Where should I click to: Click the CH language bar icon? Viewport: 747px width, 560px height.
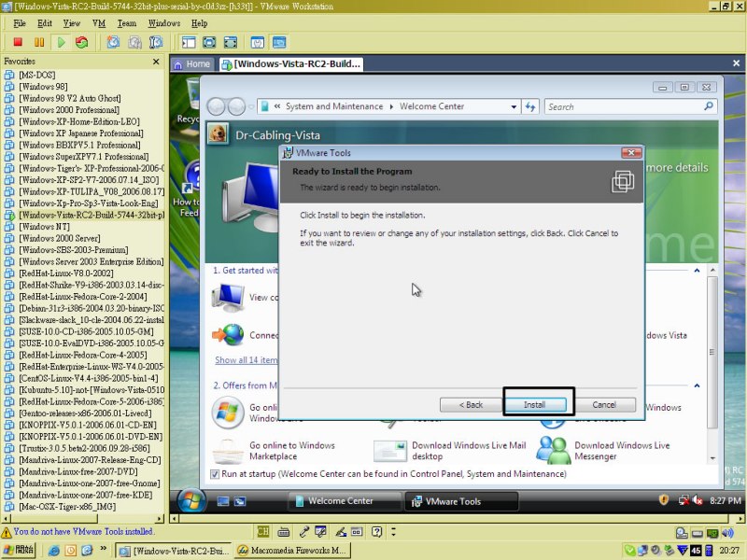263,532
